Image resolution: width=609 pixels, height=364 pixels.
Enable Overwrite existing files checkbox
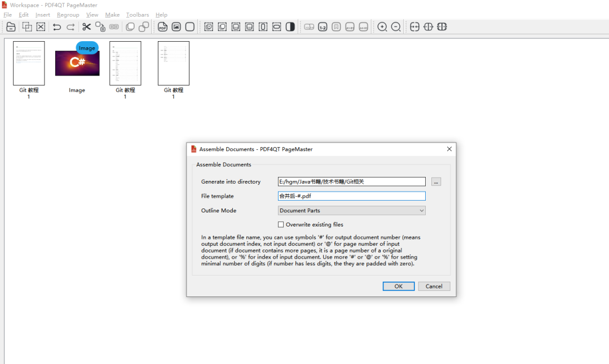pos(281,225)
